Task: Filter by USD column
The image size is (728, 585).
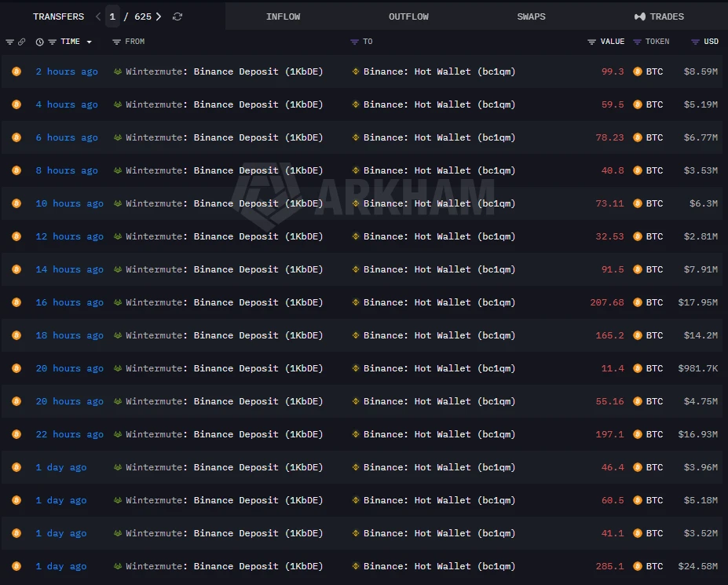Action: (x=695, y=42)
